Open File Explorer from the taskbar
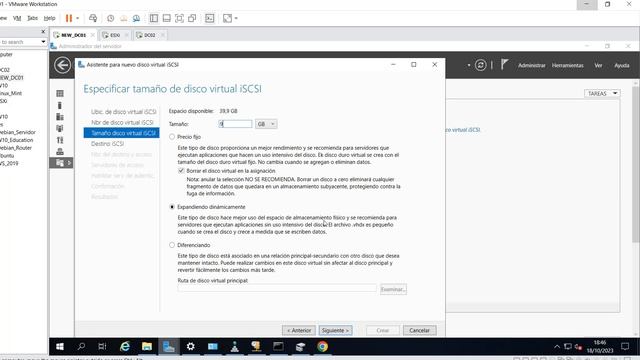This screenshot has height=360, width=640. tap(147, 347)
